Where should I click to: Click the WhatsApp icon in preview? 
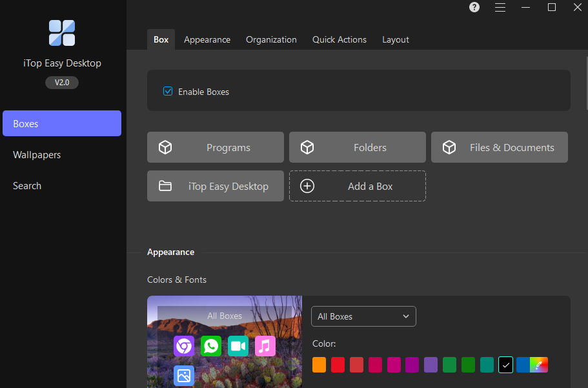click(211, 346)
